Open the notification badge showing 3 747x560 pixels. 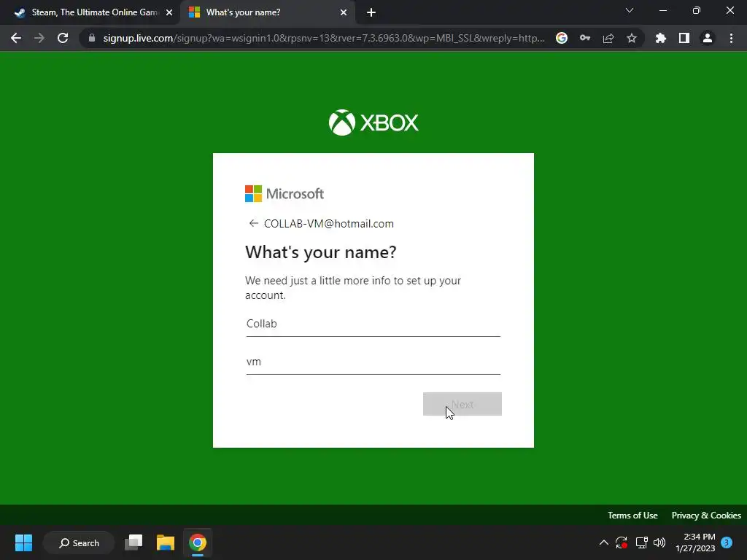click(x=727, y=542)
